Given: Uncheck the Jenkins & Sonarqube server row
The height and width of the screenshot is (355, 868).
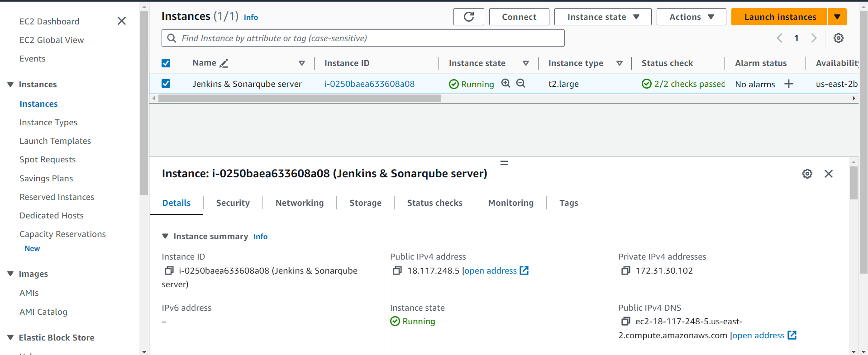Looking at the screenshot, I should tap(166, 84).
